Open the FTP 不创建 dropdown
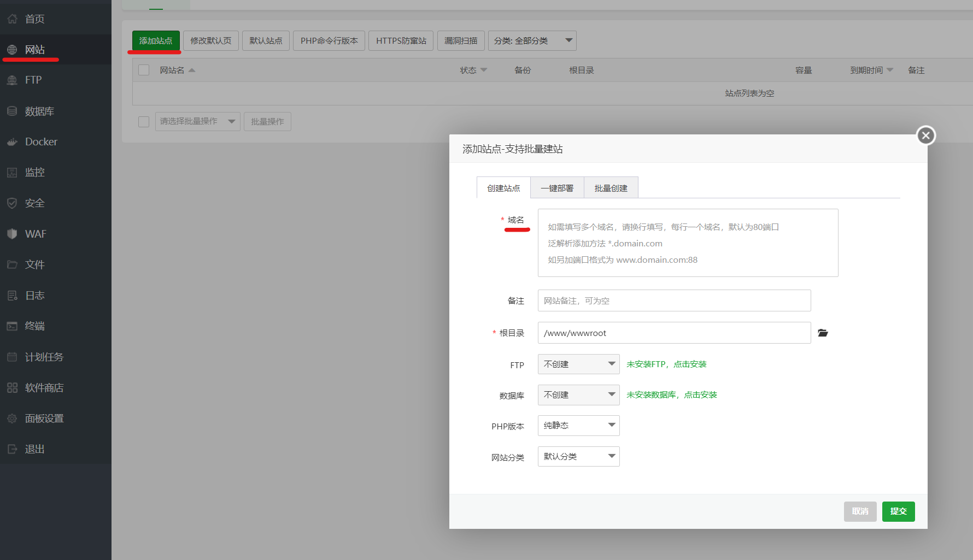 pos(578,364)
